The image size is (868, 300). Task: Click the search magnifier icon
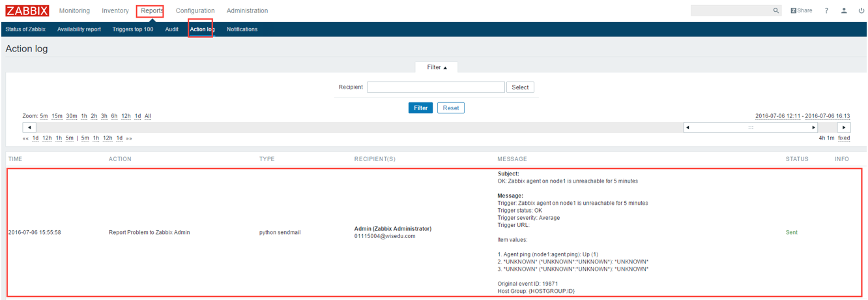tap(776, 11)
